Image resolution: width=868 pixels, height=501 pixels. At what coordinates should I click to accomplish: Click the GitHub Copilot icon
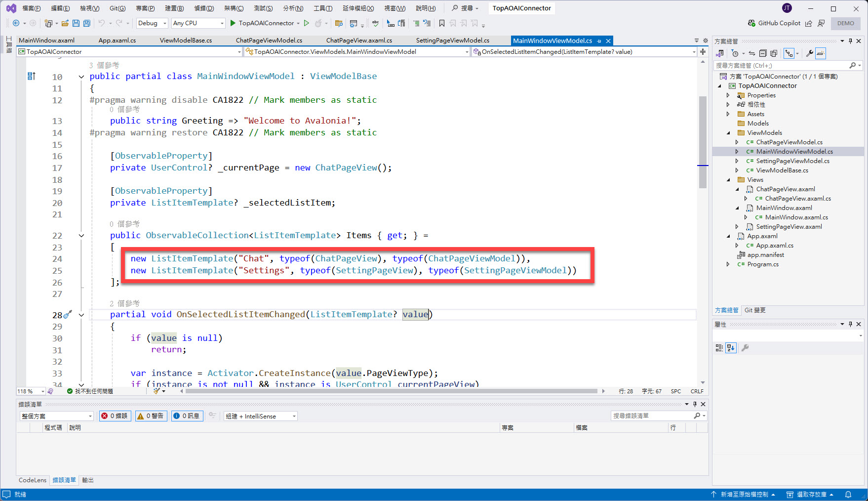pos(751,23)
